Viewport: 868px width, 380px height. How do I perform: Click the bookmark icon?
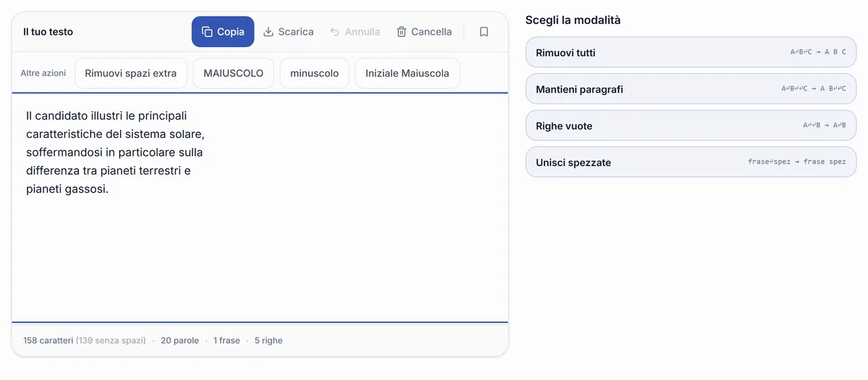tap(484, 32)
